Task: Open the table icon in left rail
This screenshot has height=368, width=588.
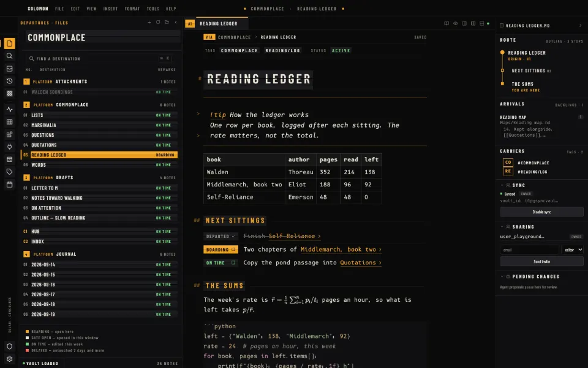Action: click(x=9, y=121)
